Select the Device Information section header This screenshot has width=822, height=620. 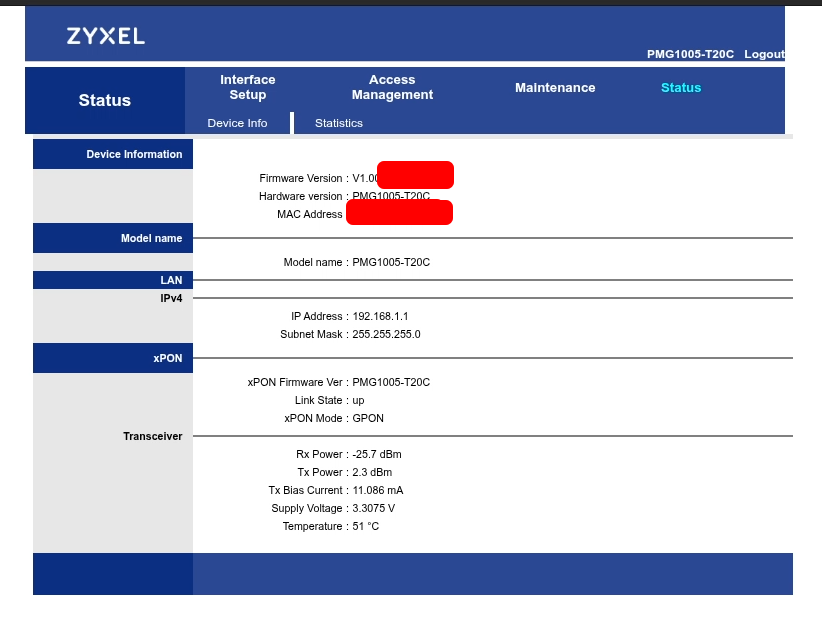click(x=113, y=154)
